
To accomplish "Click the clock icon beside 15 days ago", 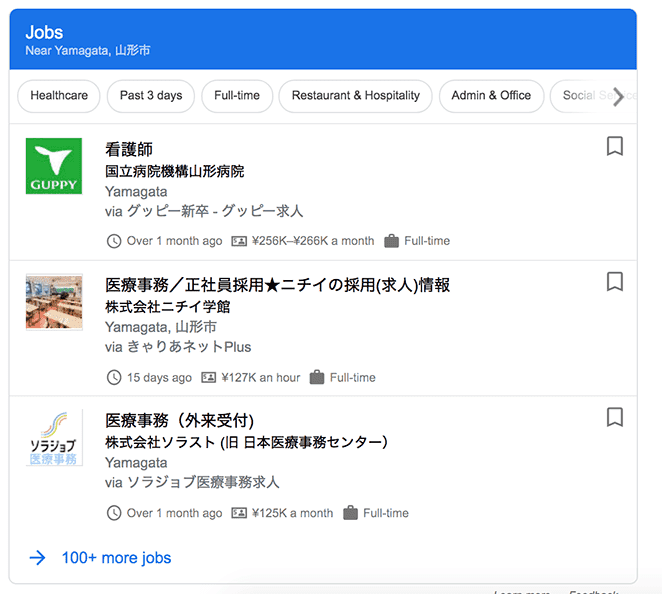I will click(114, 377).
